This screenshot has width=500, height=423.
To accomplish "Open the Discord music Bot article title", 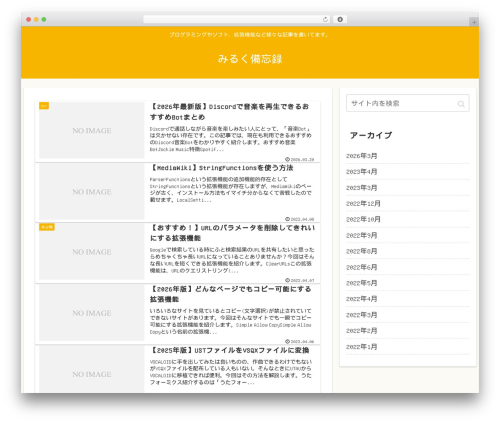I will coord(229,112).
